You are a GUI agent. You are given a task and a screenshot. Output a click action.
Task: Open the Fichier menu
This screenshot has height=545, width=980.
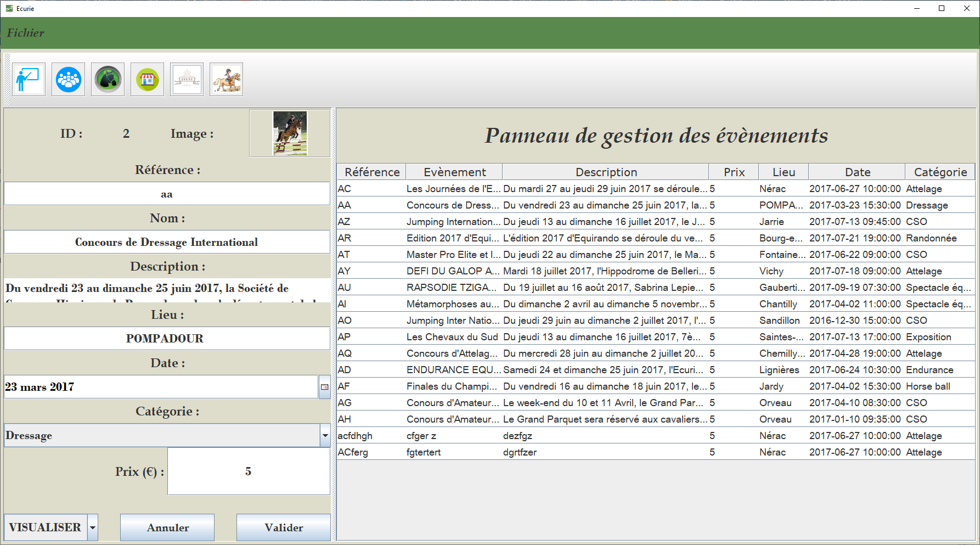click(25, 33)
